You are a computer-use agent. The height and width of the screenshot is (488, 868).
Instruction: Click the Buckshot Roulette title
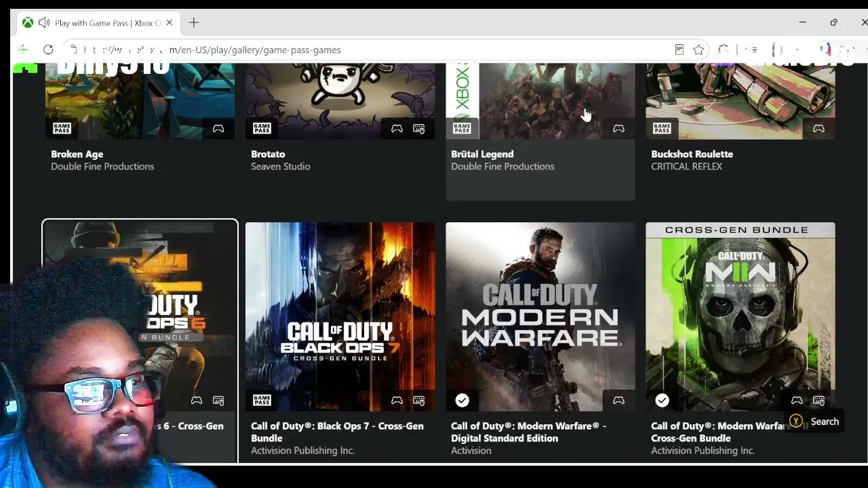click(x=692, y=154)
